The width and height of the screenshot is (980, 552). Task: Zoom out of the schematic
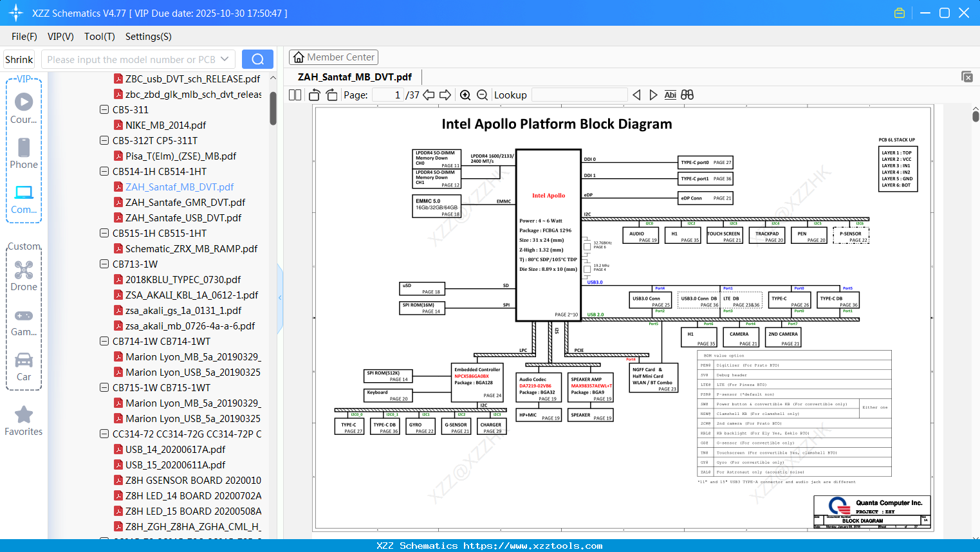[x=482, y=95]
